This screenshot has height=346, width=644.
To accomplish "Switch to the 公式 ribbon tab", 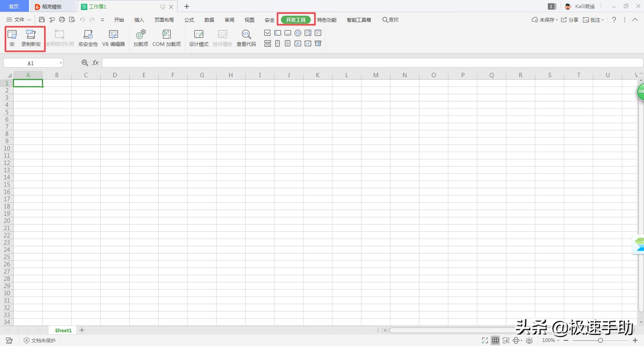I will [x=189, y=20].
